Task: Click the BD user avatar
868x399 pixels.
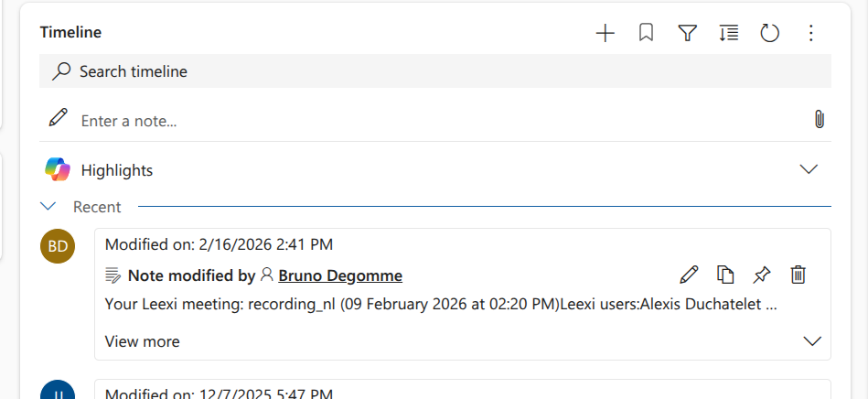Action: click(x=58, y=246)
